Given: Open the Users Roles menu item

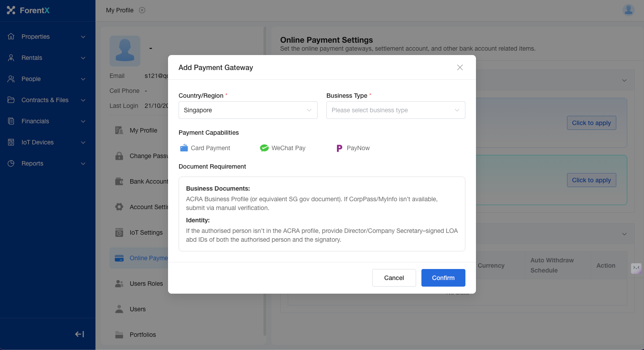Looking at the screenshot, I should [x=146, y=284].
